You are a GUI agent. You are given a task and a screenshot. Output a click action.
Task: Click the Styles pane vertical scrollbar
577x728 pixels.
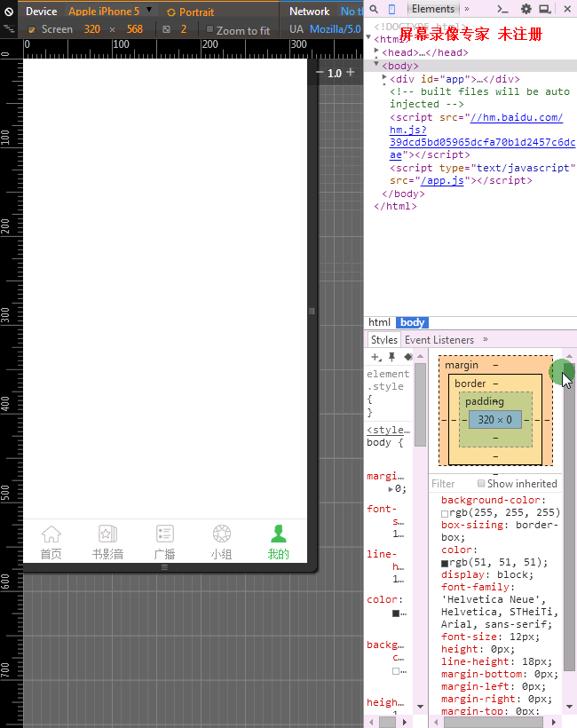[420, 404]
